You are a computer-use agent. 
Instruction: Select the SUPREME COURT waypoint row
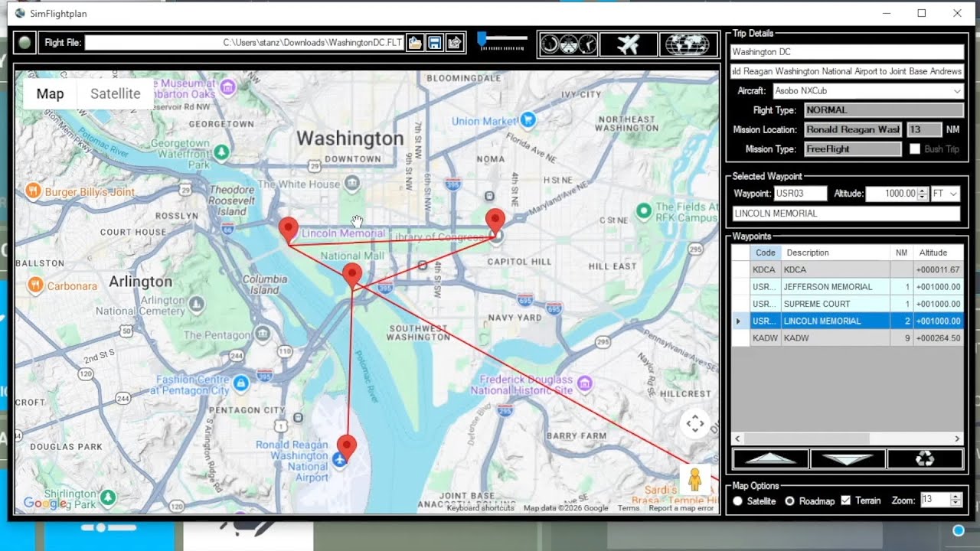tap(848, 304)
